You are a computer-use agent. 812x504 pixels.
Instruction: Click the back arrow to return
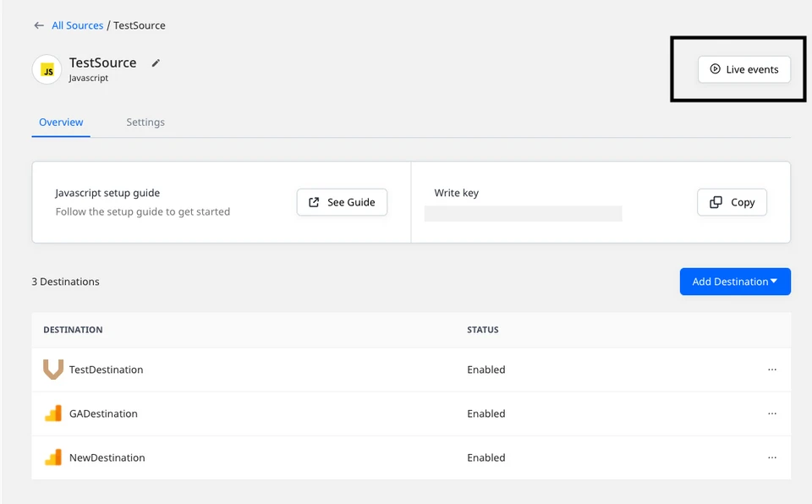click(39, 25)
